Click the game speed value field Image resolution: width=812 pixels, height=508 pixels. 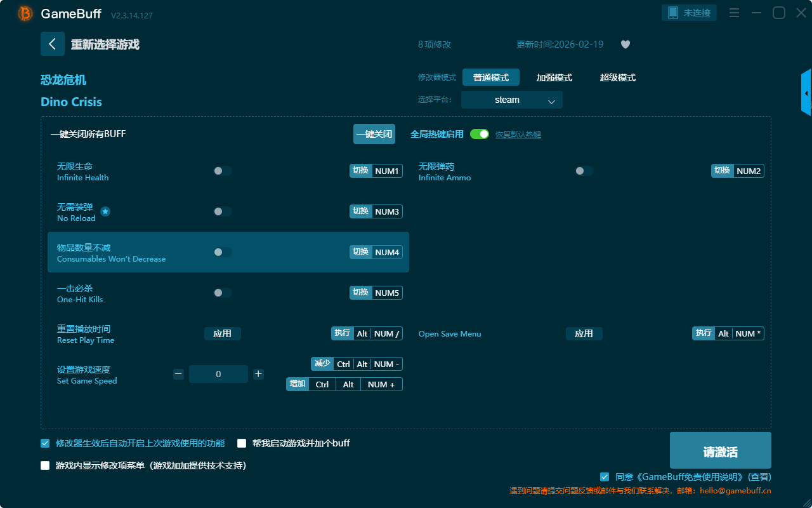(218, 374)
